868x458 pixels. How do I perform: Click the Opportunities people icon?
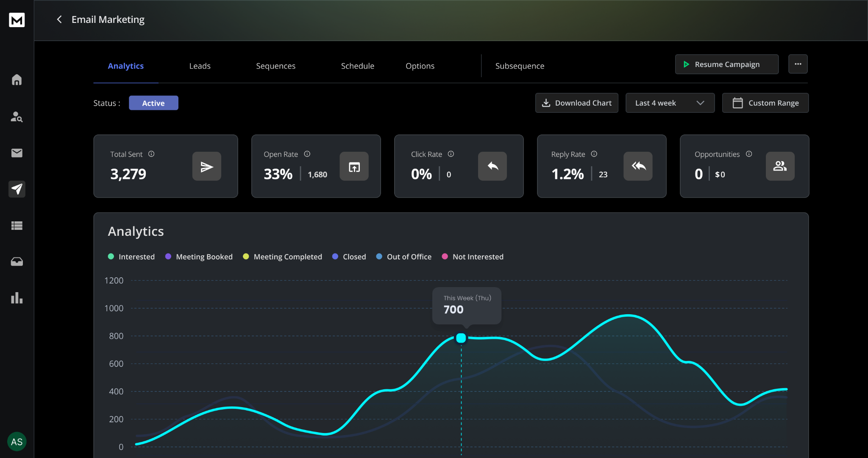pyautogui.click(x=780, y=166)
